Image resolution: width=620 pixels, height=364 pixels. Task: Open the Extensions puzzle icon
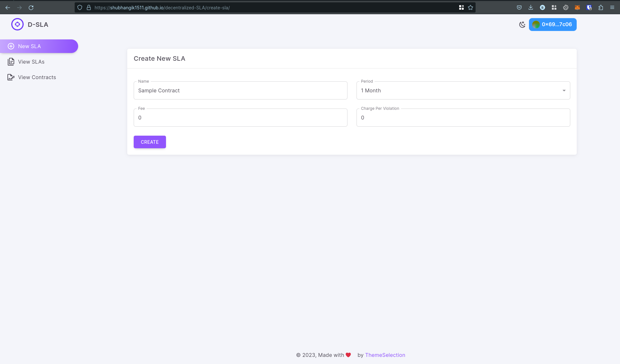tap(601, 7)
